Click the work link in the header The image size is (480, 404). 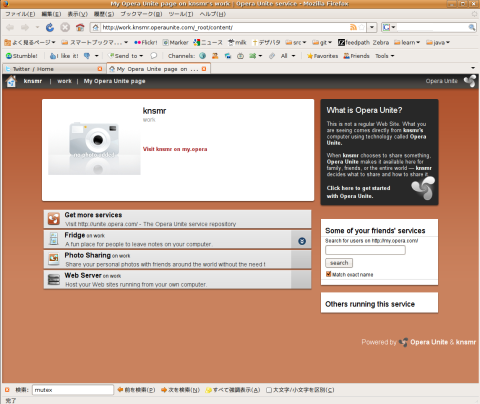[x=64, y=81]
